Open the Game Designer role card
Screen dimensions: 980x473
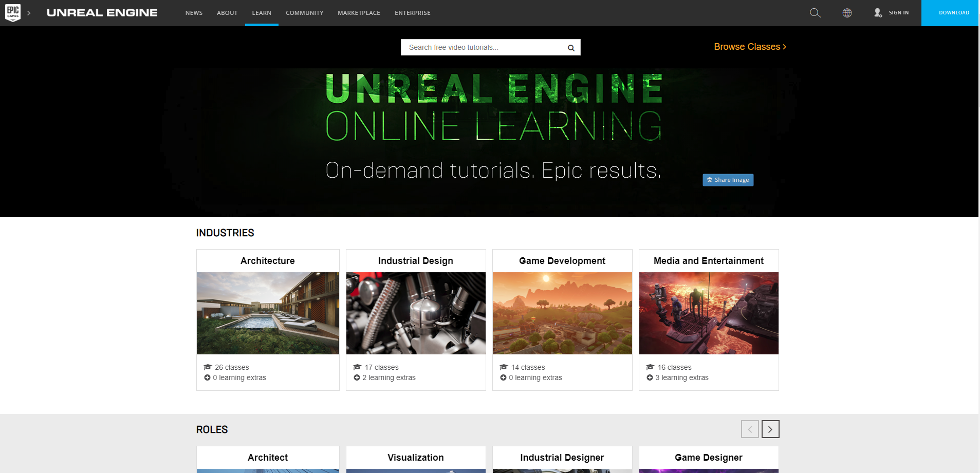[x=709, y=459]
